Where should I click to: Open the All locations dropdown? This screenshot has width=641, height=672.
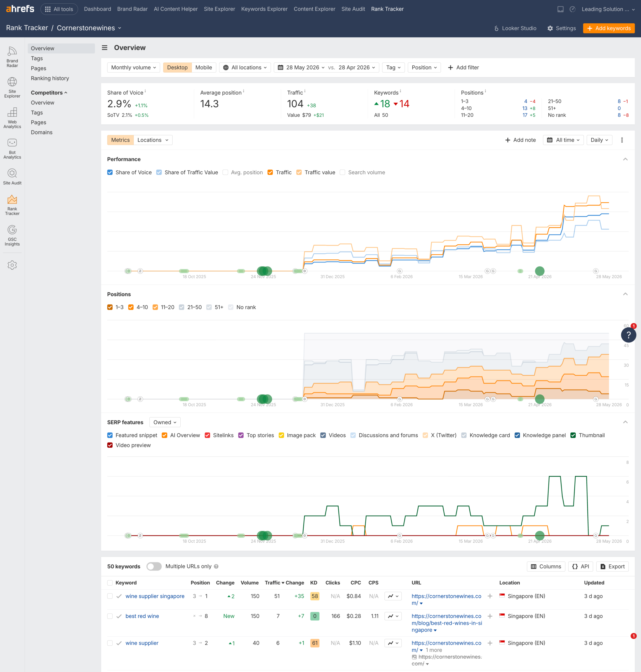point(245,68)
